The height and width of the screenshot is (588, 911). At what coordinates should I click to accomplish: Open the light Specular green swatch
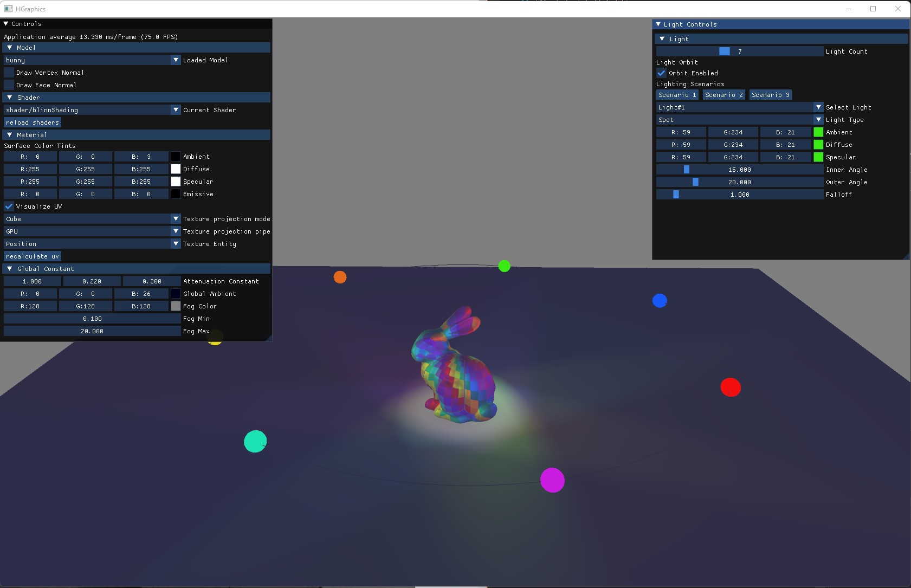(x=818, y=157)
